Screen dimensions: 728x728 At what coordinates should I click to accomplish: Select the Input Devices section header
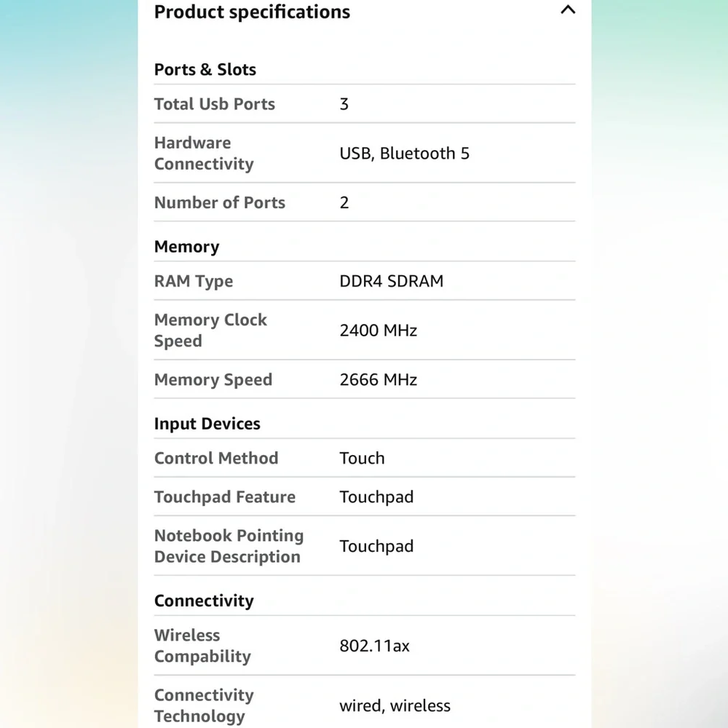pyautogui.click(x=207, y=424)
